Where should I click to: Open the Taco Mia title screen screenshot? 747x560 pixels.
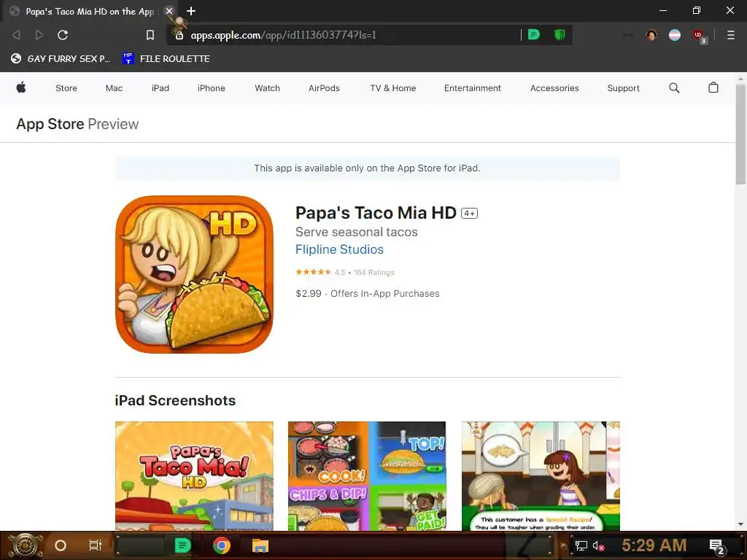[194, 475]
